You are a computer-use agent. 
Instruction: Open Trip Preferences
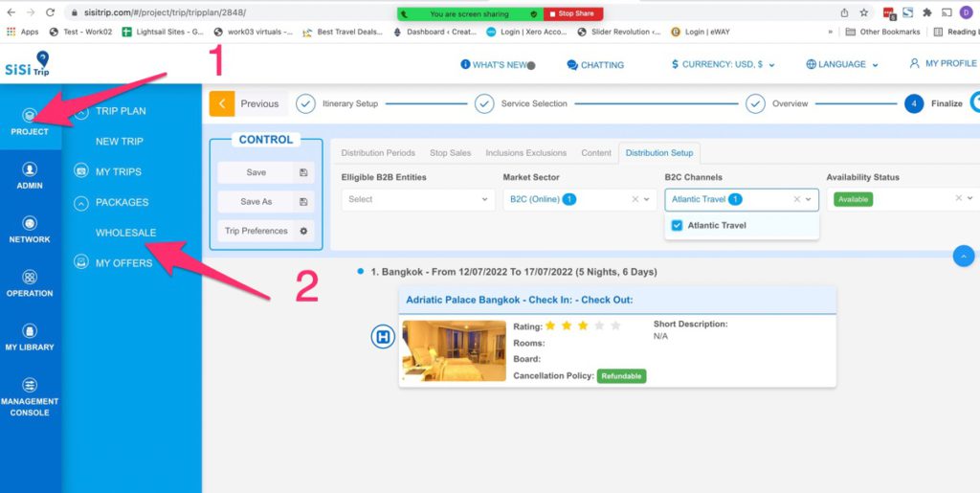pos(256,231)
